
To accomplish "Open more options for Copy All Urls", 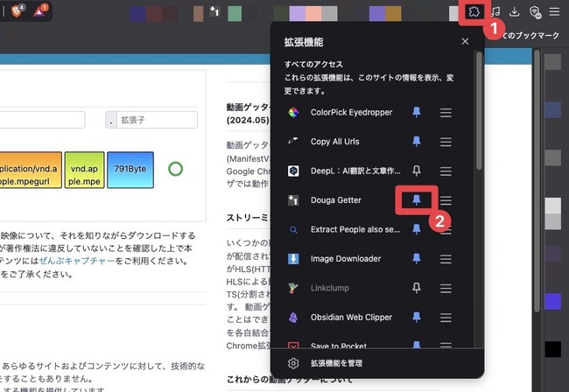I will tap(446, 142).
